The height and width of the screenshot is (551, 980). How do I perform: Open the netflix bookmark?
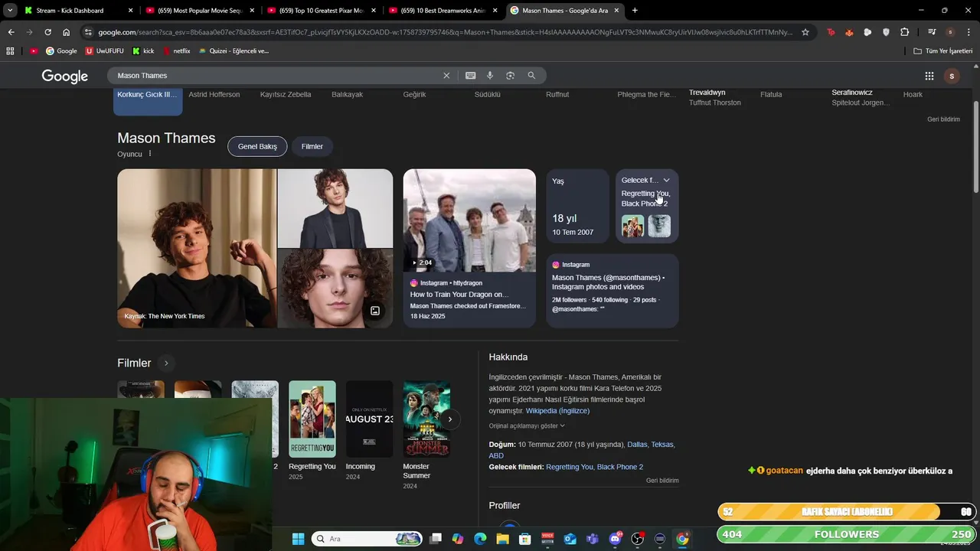pos(175,51)
